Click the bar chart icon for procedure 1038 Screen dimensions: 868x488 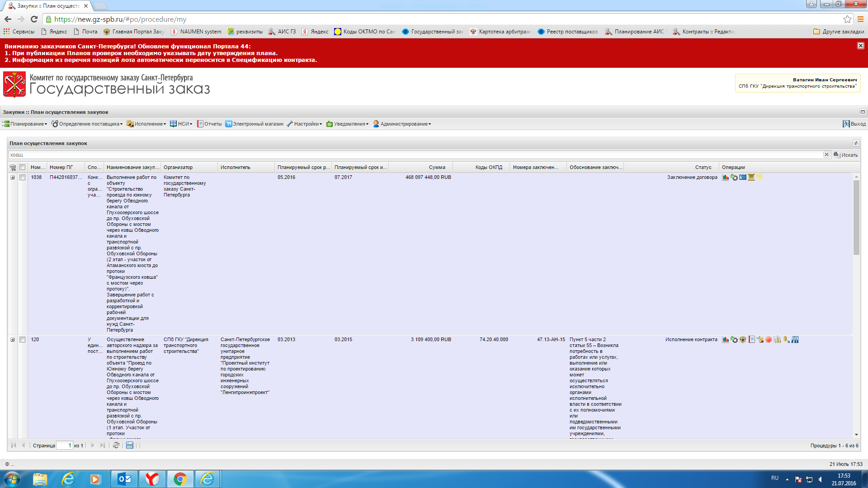[x=726, y=178]
